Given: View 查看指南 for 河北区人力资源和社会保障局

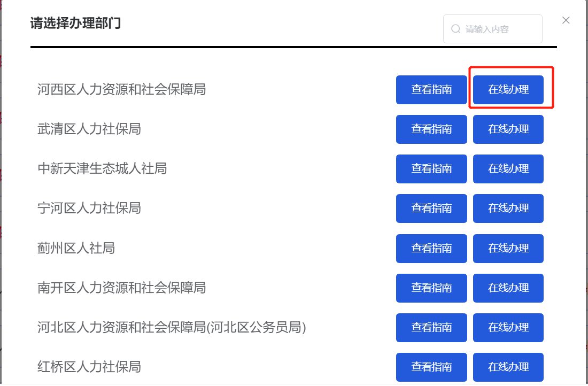Looking at the screenshot, I should 431,327.
